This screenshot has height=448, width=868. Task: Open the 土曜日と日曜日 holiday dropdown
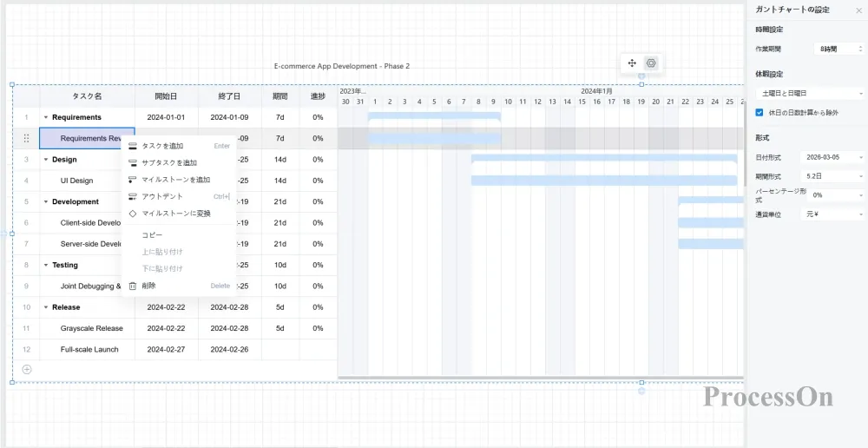[x=809, y=93]
